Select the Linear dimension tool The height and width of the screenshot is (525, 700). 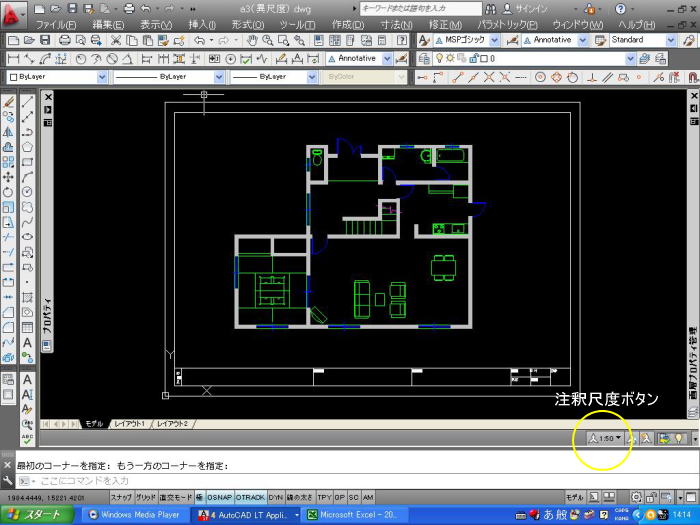coord(13,59)
